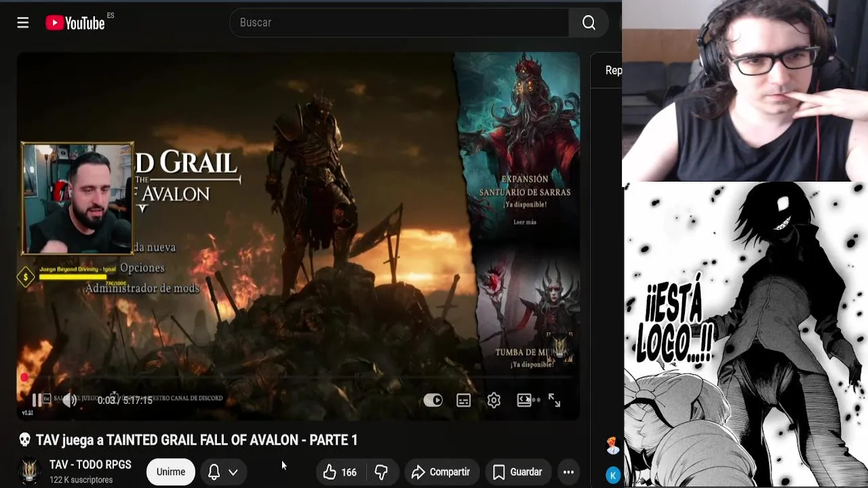Open the player settings gear
This screenshot has height=488, width=868.
494,401
